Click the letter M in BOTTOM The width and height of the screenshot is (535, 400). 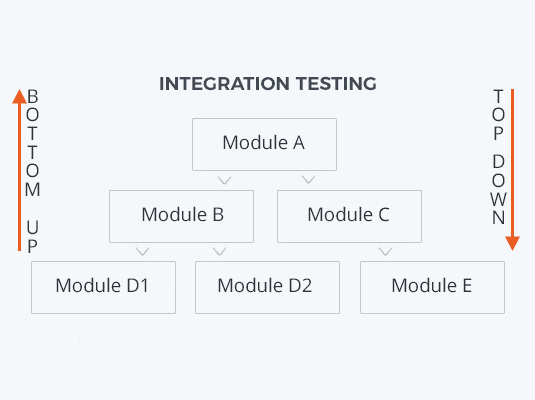click(32, 189)
